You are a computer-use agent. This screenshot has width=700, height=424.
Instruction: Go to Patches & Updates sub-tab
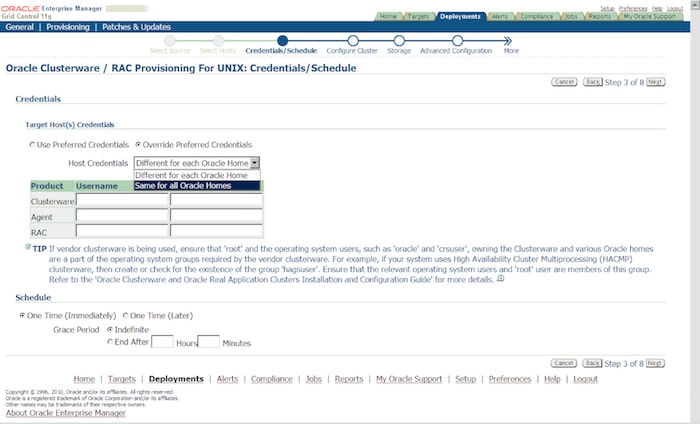pos(137,27)
